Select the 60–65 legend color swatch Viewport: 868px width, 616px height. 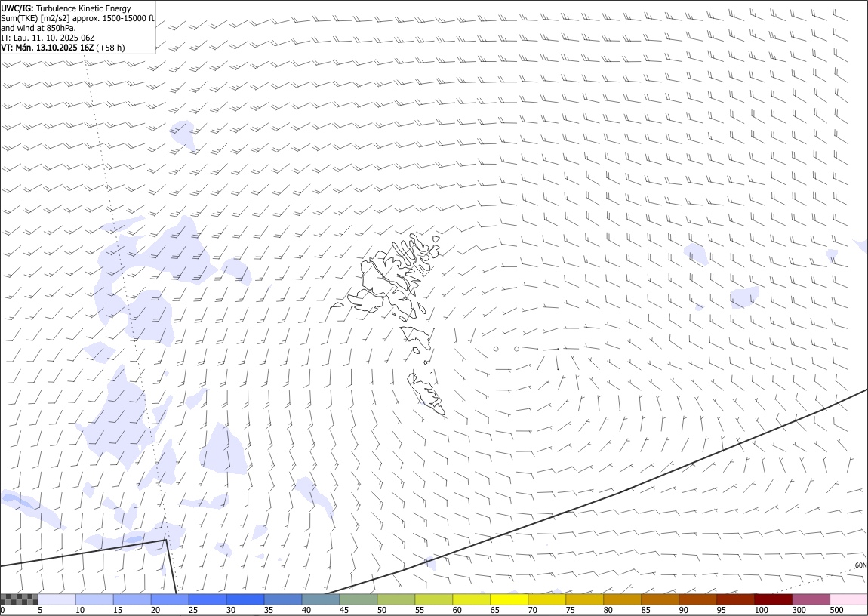click(x=472, y=599)
